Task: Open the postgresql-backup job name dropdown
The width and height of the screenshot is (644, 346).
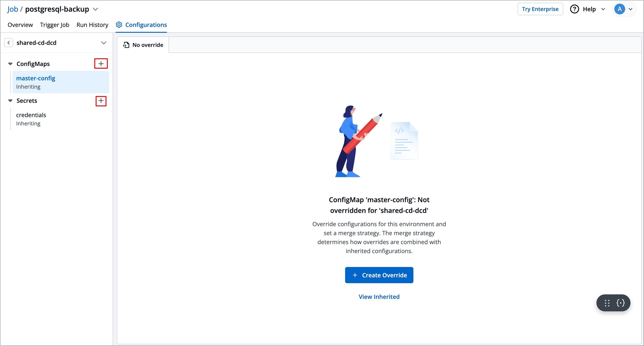Action: pyautogui.click(x=96, y=9)
